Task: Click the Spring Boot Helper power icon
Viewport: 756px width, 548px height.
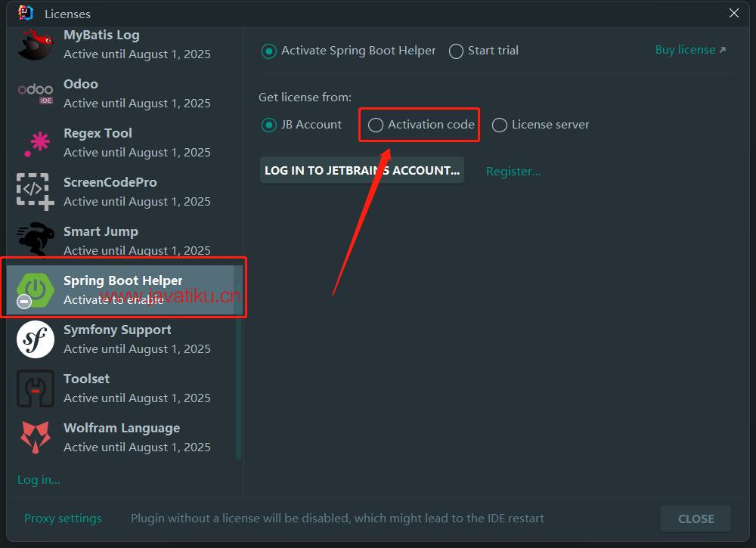Action: [x=36, y=289]
